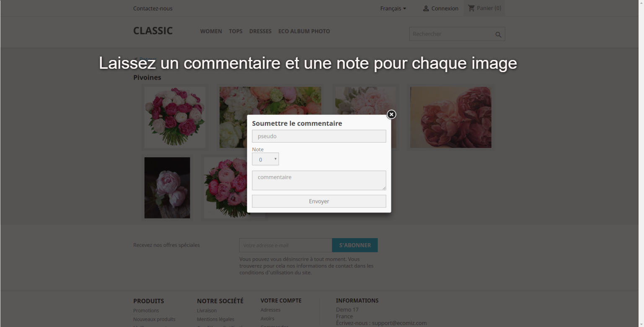This screenshot has height=327, width=644.
Task: Open the Nouveaux produits footer link
Action: 154,319
